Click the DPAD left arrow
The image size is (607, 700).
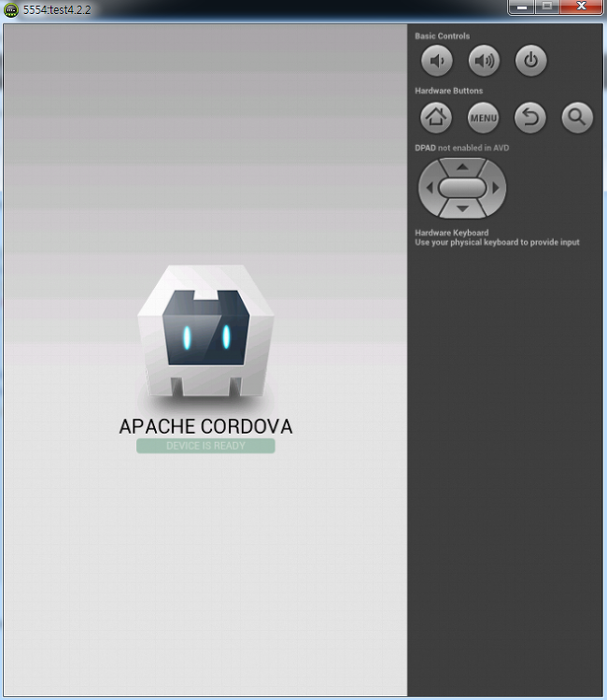pyautogui.click(x=429, y=188)
